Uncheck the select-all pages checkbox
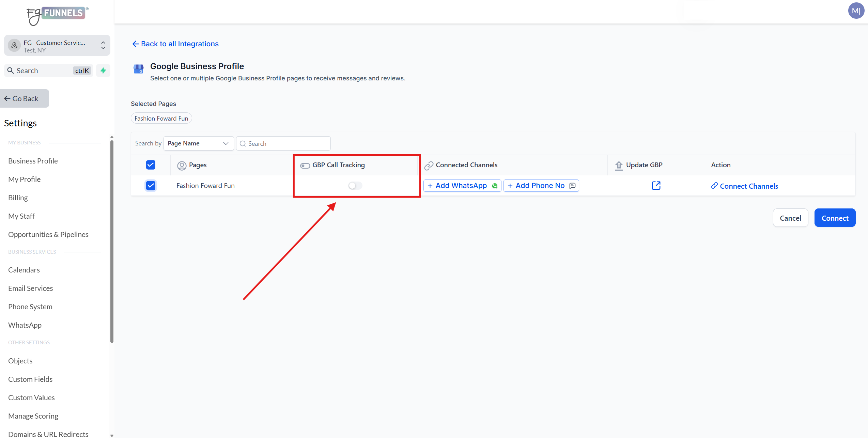The width and height of the screenshot is (868, 438). coord(151,165)
